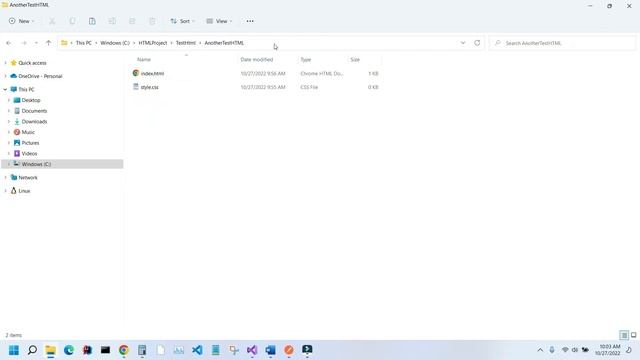The height and width of the screenshot is (360, 640).
Task: Click TestHtml breadcrumb segment
Action: 186,43
